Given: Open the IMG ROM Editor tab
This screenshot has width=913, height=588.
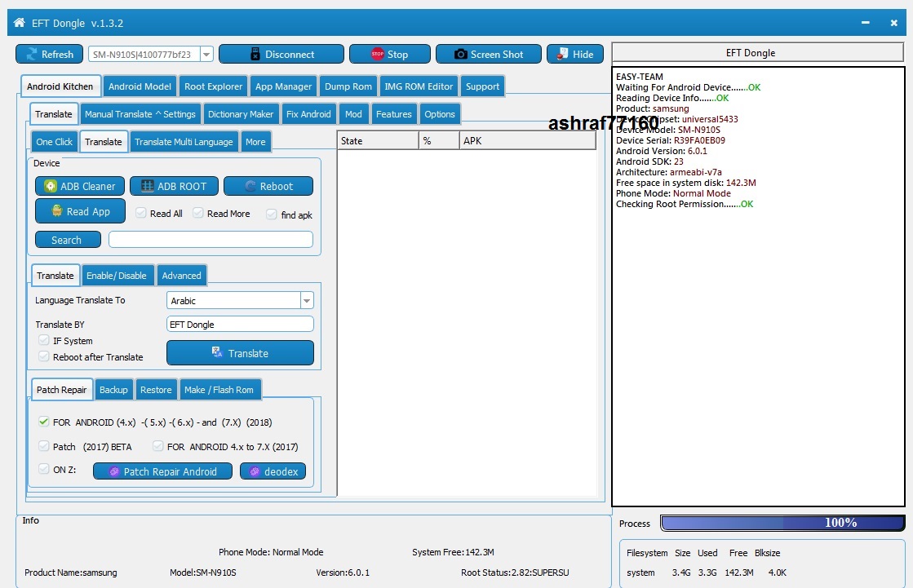Looking at the screenshot, I should (419, 86).
